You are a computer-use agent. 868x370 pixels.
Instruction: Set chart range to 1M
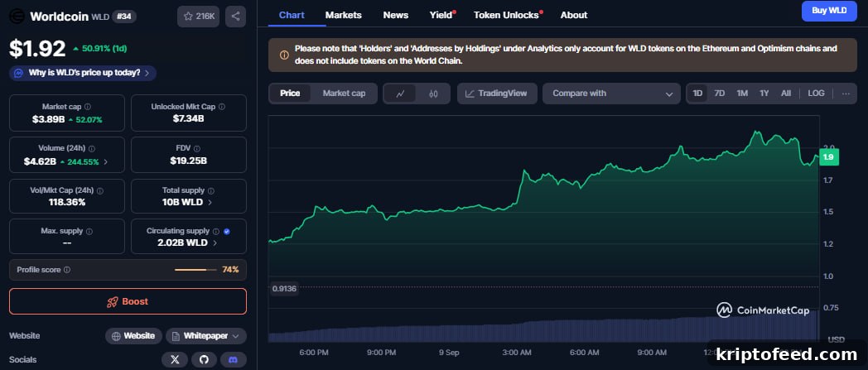click(742, 94)
